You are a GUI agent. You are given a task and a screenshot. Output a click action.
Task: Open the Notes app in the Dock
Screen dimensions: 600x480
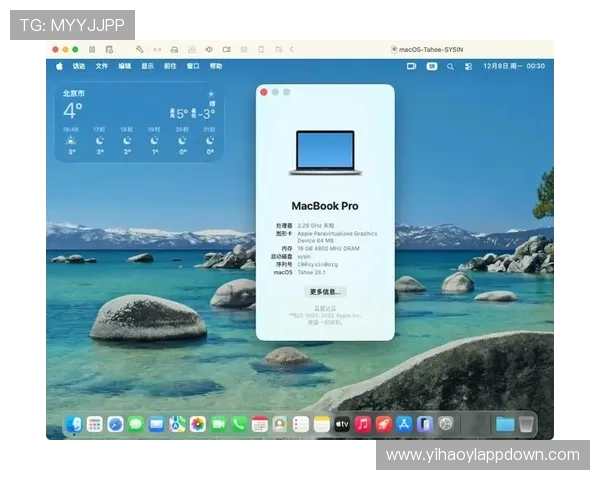tap(322, 424)
